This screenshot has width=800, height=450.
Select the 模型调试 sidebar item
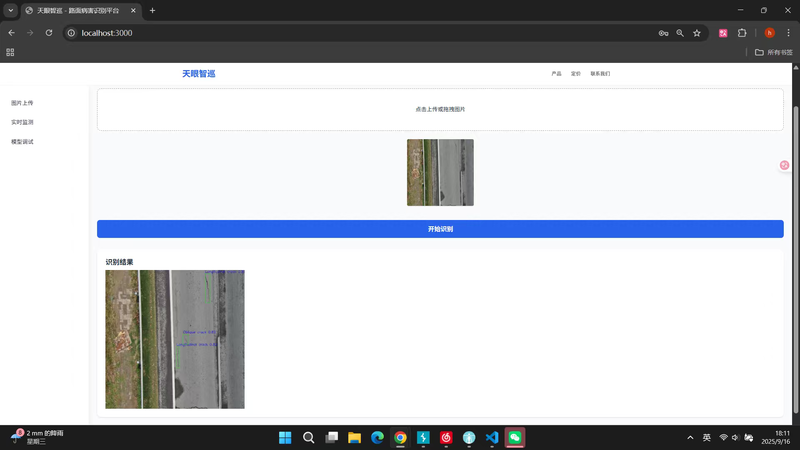click(x=22, y=142)
